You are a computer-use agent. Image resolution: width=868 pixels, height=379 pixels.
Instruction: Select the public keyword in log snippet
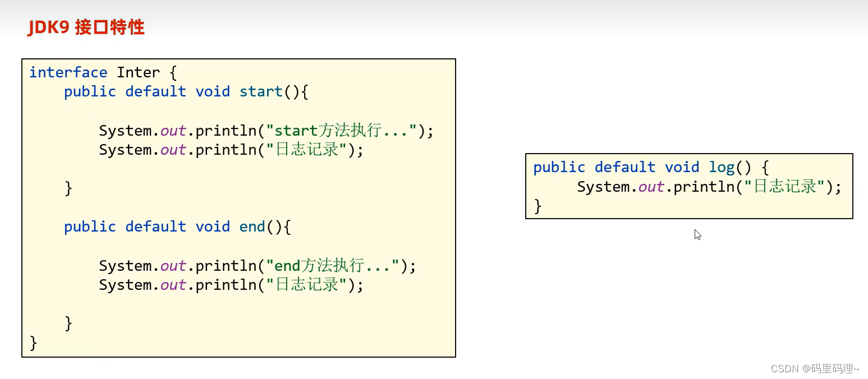(559, 167)
